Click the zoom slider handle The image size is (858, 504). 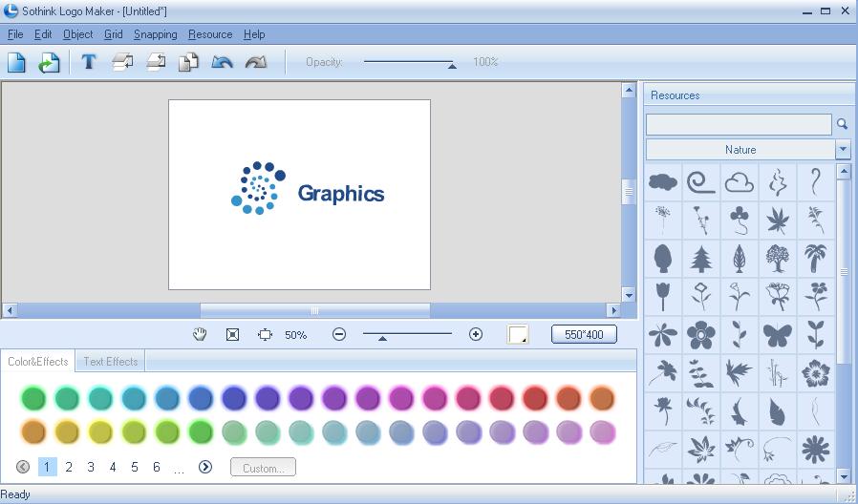pos(382,338)
